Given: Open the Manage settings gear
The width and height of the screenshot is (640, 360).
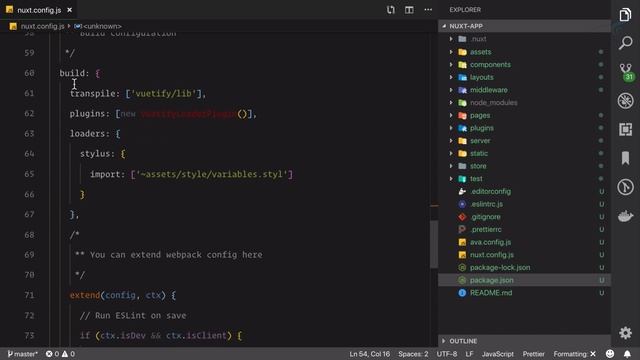Looking at the screenshot, I should [x=625, y=333].
